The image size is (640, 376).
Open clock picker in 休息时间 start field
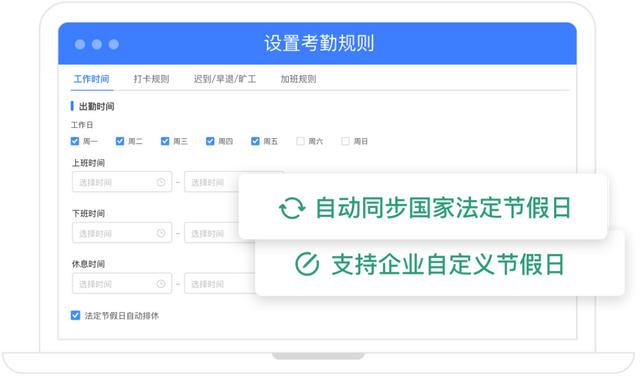(x=161, y=283)
